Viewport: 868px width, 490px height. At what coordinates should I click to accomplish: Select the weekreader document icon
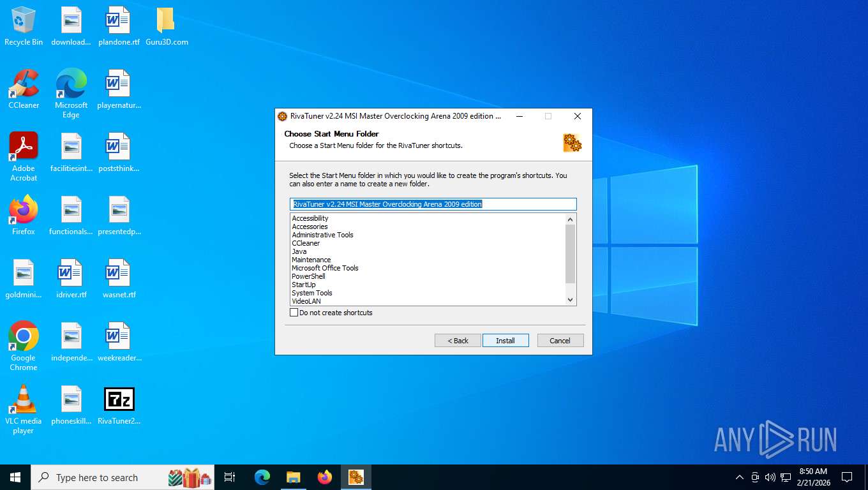[119, 342]
